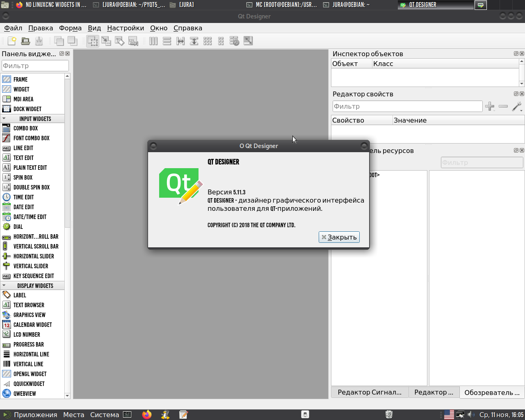Screen dimensions: 525x420
Task: Apply Lay Out Horizontally toolbar icon
Action: (x=153, y=41)
